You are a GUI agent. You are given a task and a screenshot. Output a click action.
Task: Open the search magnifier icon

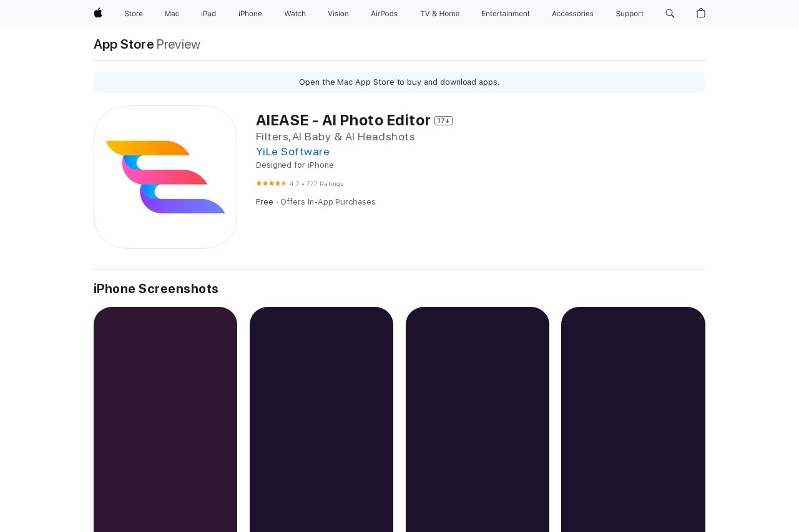670,13
